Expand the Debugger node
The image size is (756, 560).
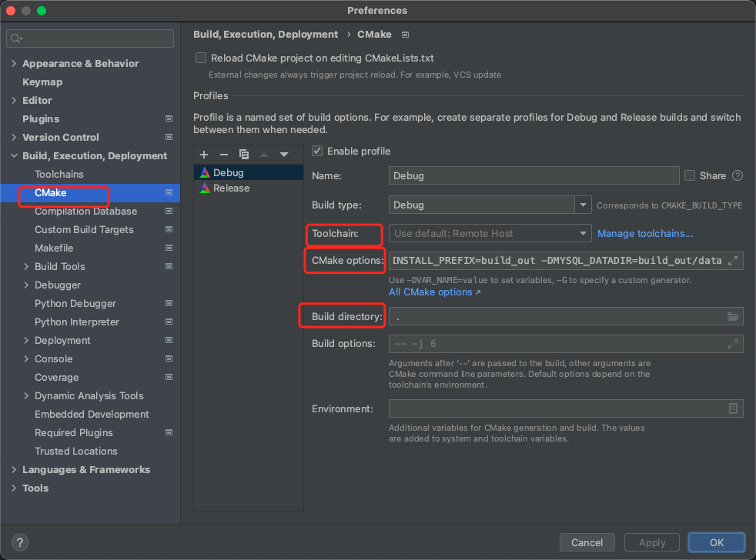click(x=26, y=285)
